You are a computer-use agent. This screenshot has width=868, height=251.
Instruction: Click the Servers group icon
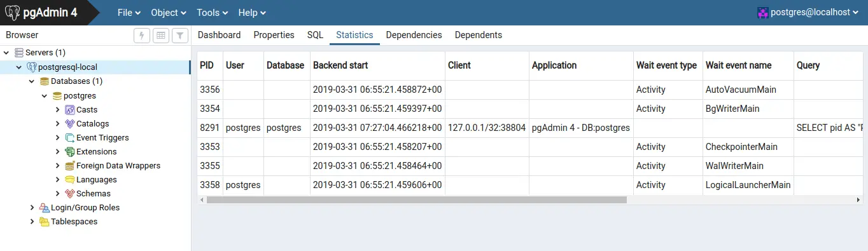(19, 53)
